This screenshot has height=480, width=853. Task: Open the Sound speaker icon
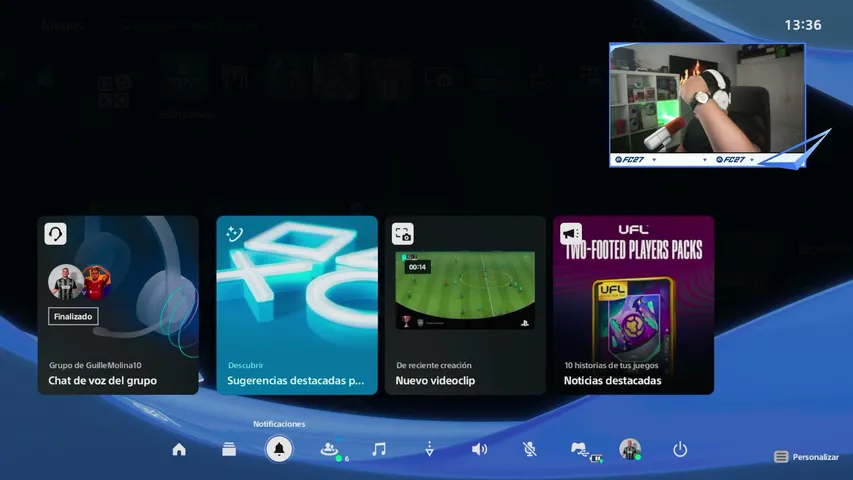479,450
